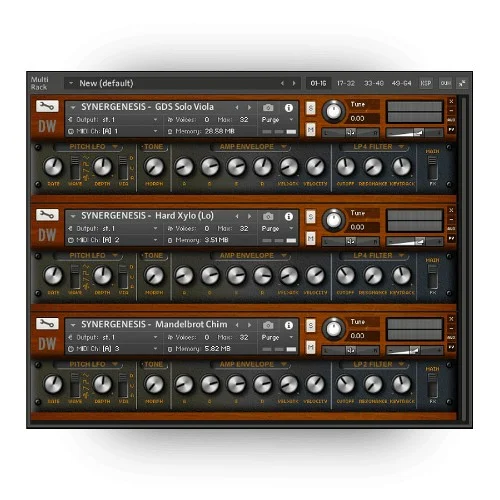Open the MIDI Ch [A] 2 dropdown
Image resolution: width=500 pixels, height=500 pixels.
click(155, 240)
